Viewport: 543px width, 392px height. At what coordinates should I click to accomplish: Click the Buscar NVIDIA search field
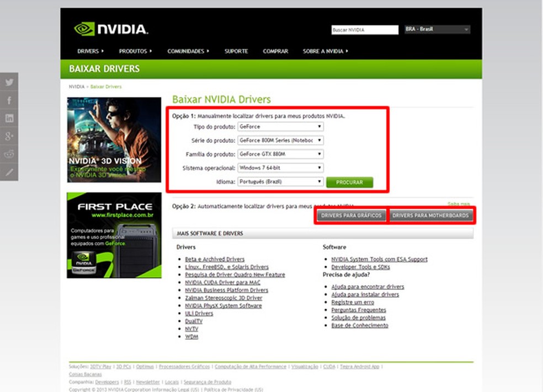(x=364, y=29)
